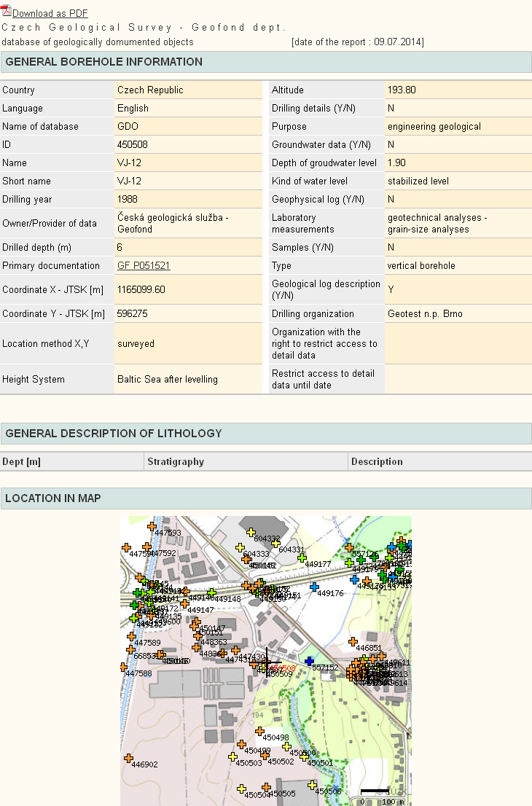The height and width of the screenshot is (806, 532).
Task: Select dark blue marker 557152 on map
Action: point(310,661)
